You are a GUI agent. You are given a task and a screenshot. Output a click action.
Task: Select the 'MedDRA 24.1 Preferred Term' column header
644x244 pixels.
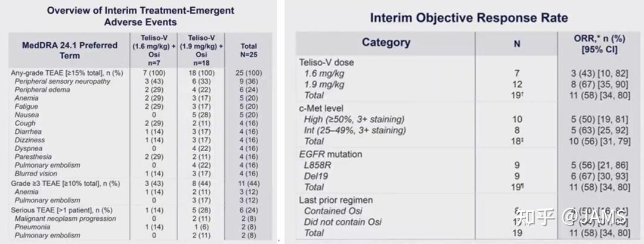click(67, 50)
